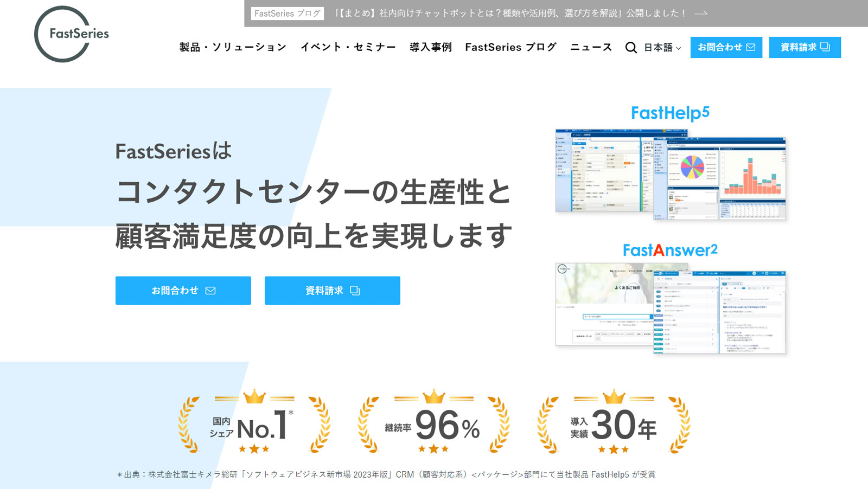The height and width of the screenshot is (489, 868).
Task: Click the arrow icon in announcement bar
Action: (701, 14)
